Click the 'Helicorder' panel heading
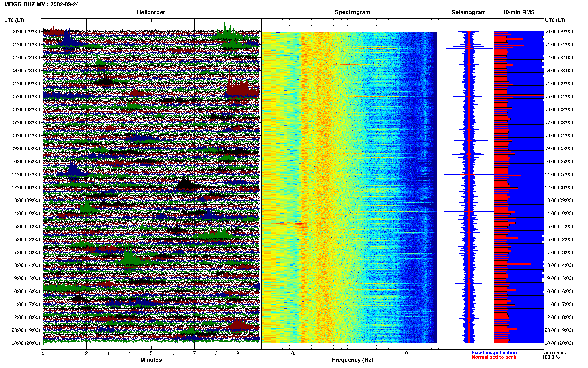 point(151,12)
